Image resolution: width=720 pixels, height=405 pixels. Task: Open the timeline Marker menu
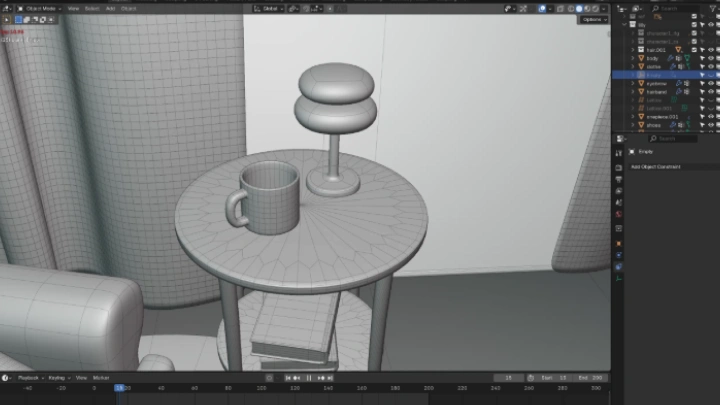(x=101, y=378)
